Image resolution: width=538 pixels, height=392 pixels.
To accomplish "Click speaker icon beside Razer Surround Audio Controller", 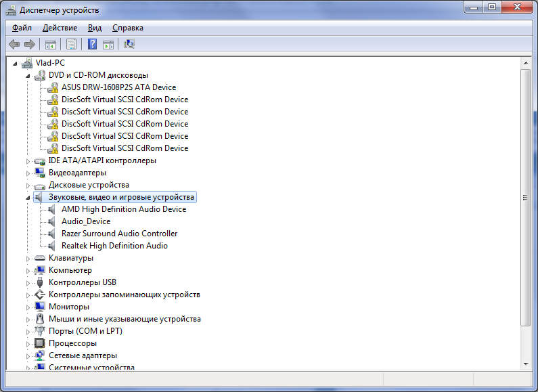I will (51, 234).
